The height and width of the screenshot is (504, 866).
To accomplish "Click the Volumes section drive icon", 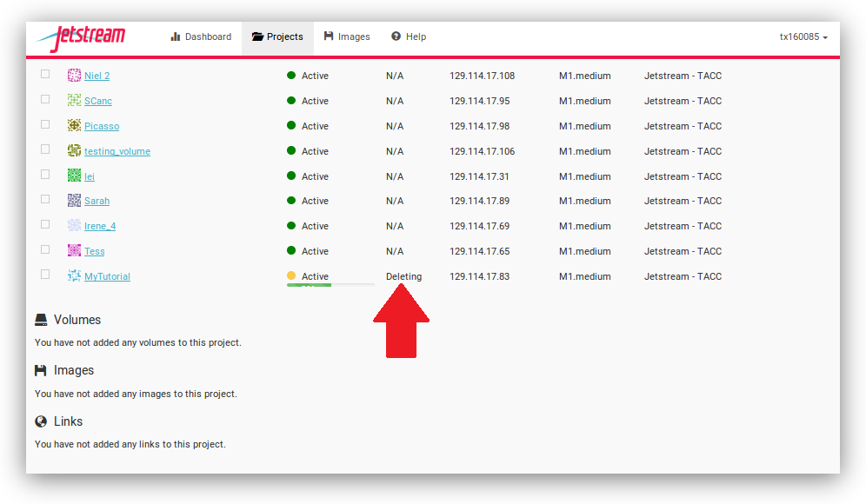I will (41, 321).
